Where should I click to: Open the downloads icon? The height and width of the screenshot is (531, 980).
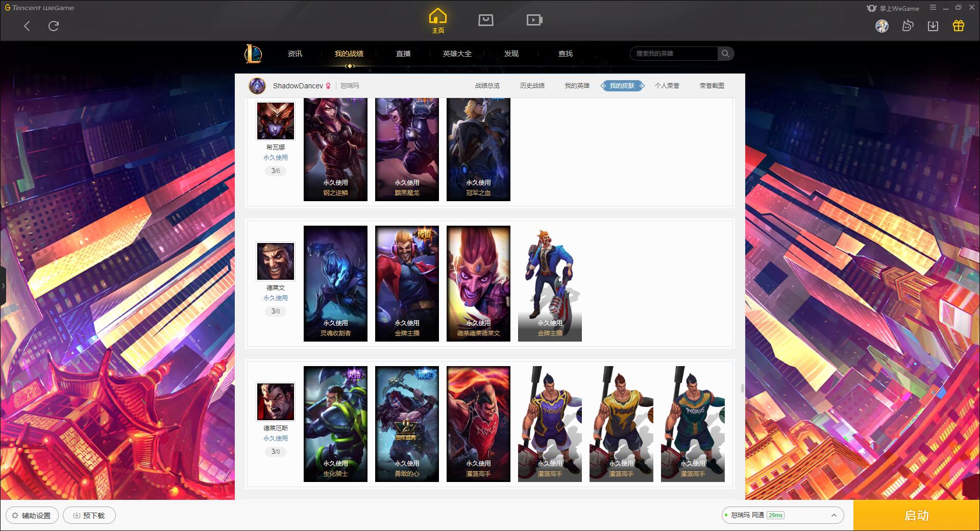933,26
